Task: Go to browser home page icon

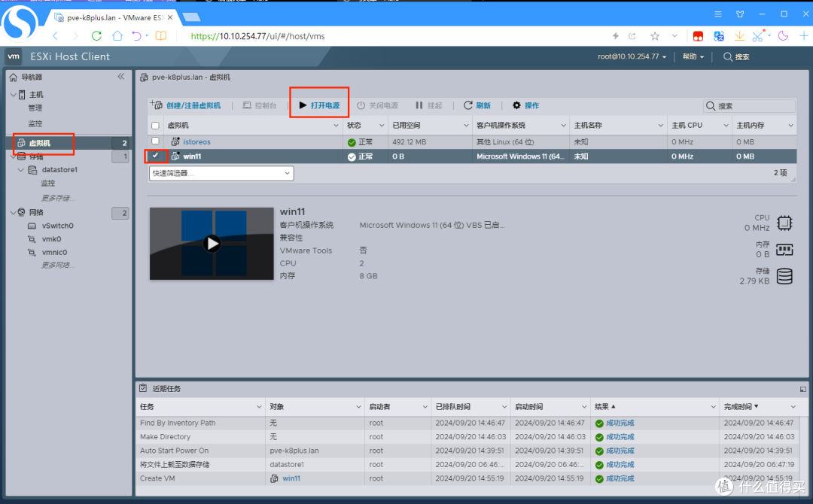Action: (x=117, y=36)
